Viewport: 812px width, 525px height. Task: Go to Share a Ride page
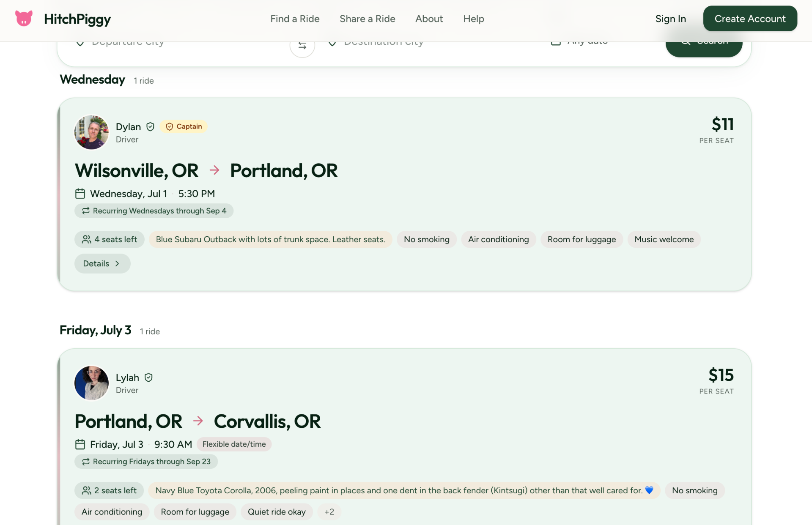point(367,19)
